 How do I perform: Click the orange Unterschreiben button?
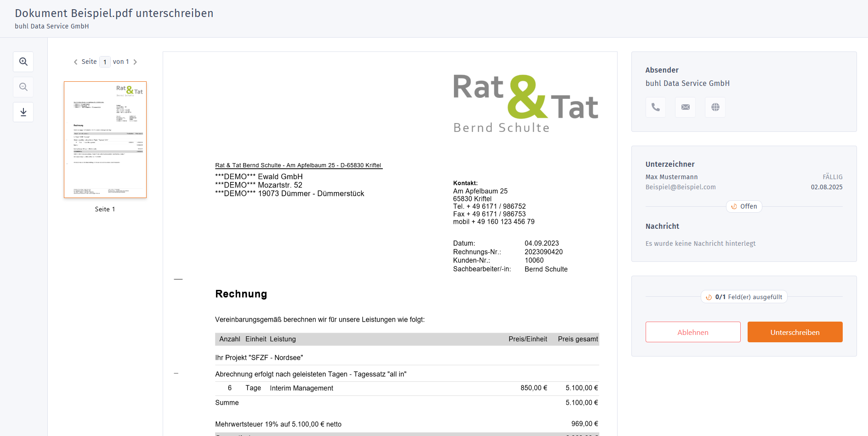795,332
